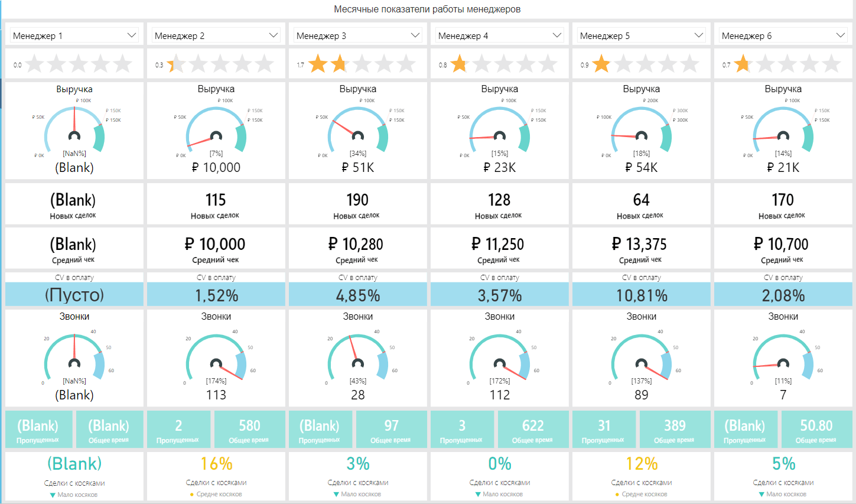Click the dashboard title Месячные показатели работы менеджеров
This screenshot has width=856, height=504.
427,9
